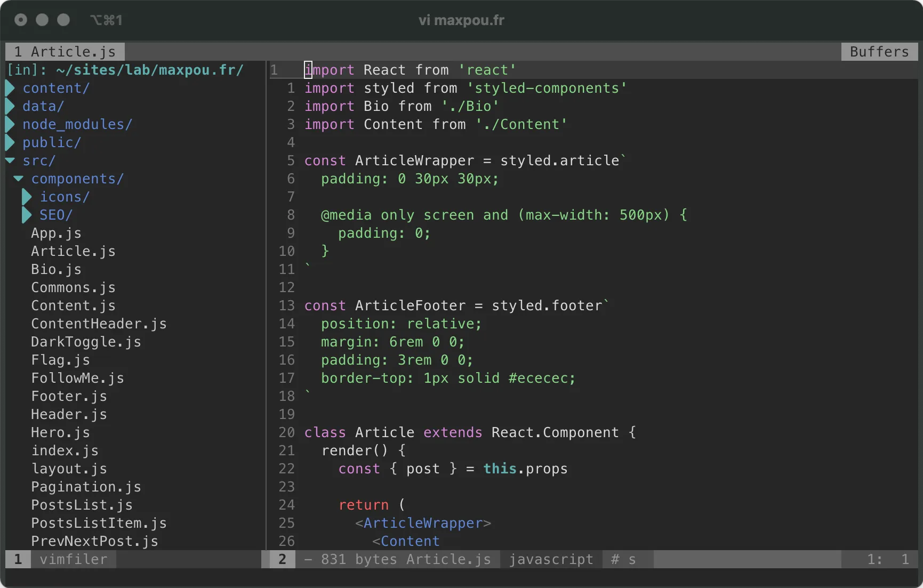Open Header.js in the file tree

(x=69, y=414)
